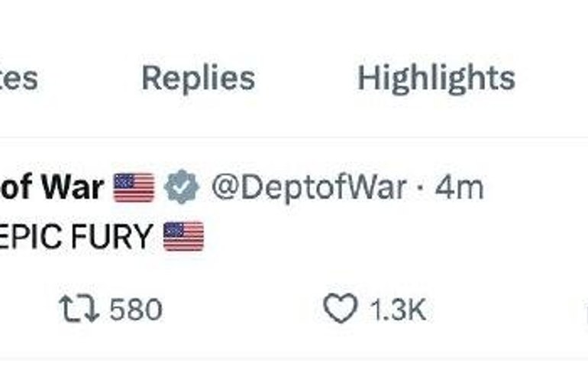
Task: Click blank space right of the 4m timestamp
Action: click(535, 188)
